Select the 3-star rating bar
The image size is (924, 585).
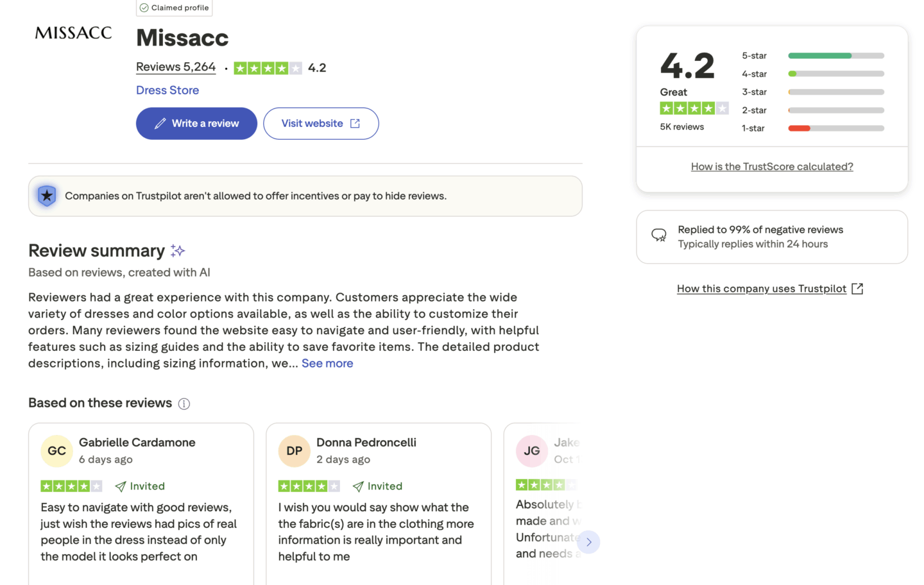pos(835,92)
